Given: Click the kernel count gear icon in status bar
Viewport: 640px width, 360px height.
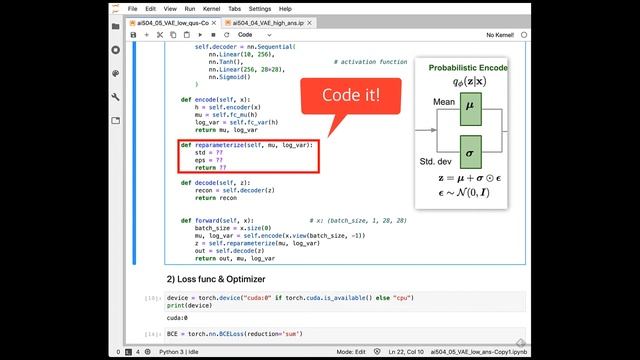Looking at the screenshot, I should coord(148,352).
